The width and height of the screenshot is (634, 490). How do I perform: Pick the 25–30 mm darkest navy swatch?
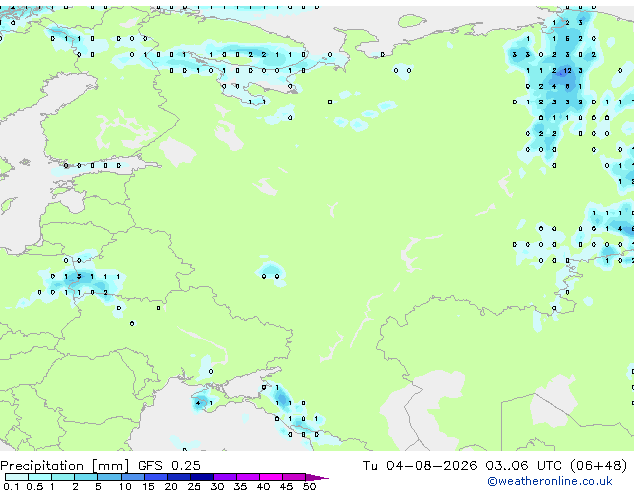point(201,477)
